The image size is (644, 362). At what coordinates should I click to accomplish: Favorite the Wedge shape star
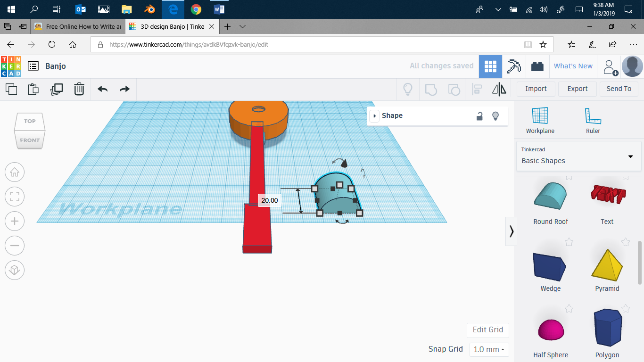pos(569,242)
